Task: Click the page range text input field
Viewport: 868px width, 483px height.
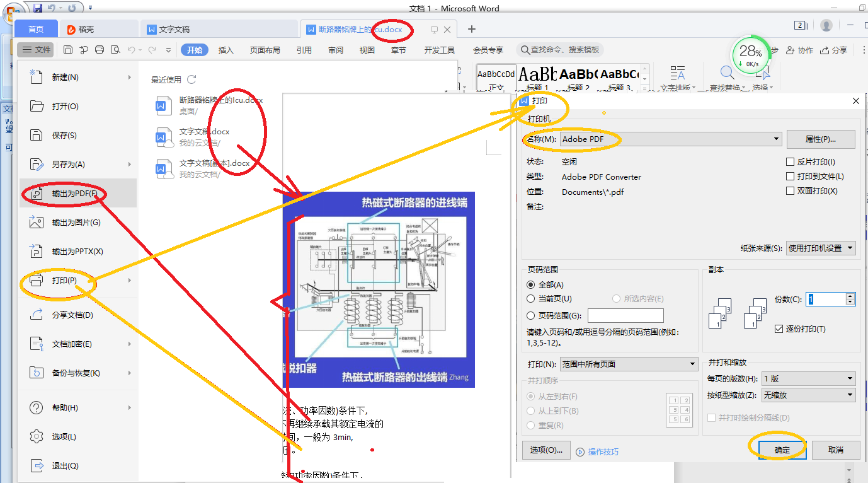Action: click(625, 315)
